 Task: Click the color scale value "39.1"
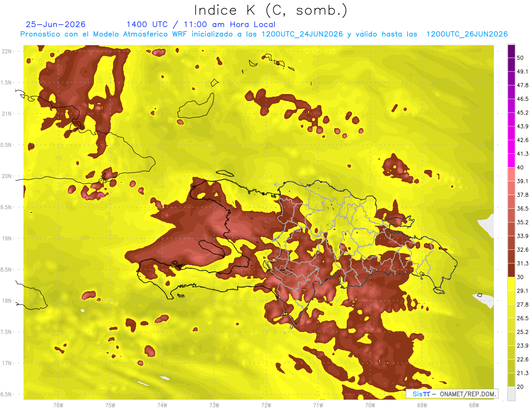(523, 181)
